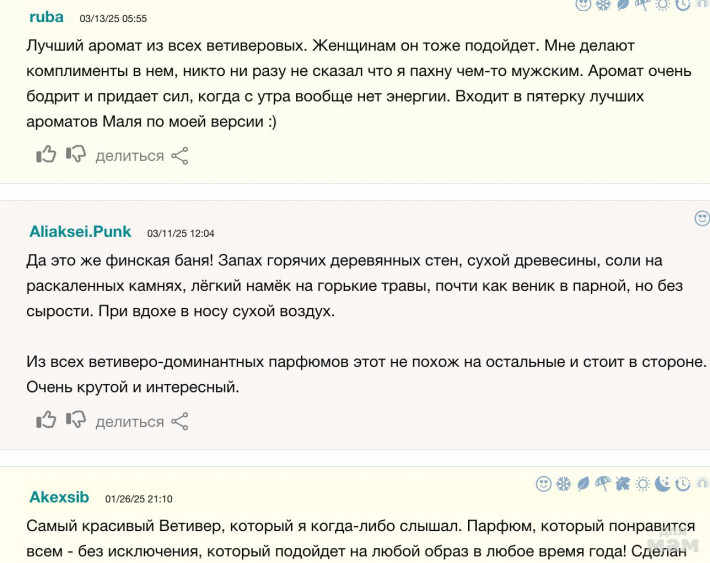Click clock icon in ruba's review header
The image size is (710, 563).
683,5
